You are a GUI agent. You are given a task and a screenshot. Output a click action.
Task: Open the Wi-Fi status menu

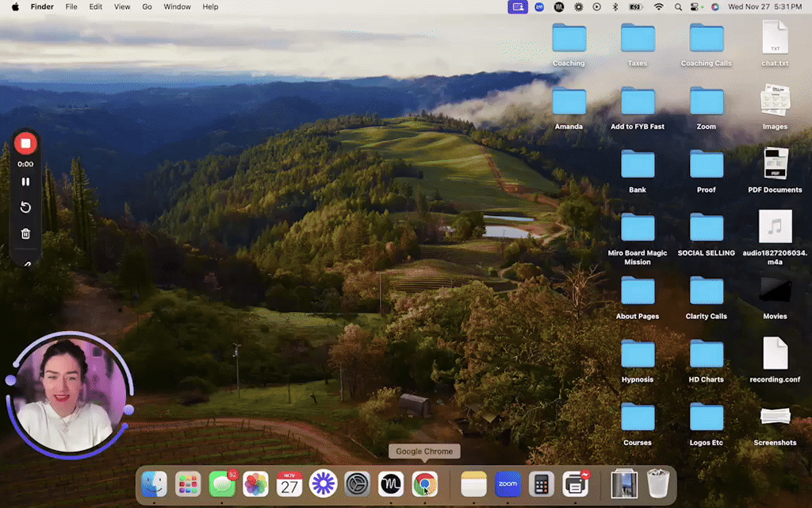pos(658,6)
